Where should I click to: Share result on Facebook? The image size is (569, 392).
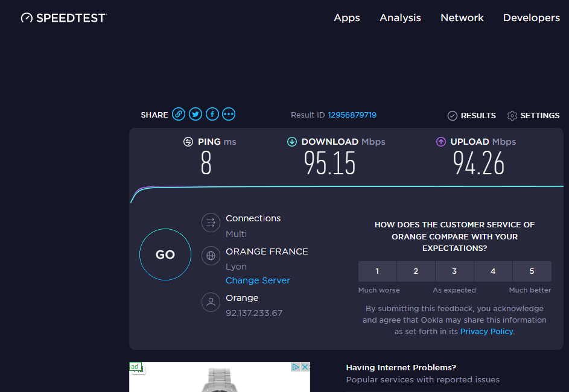(212, 114)
